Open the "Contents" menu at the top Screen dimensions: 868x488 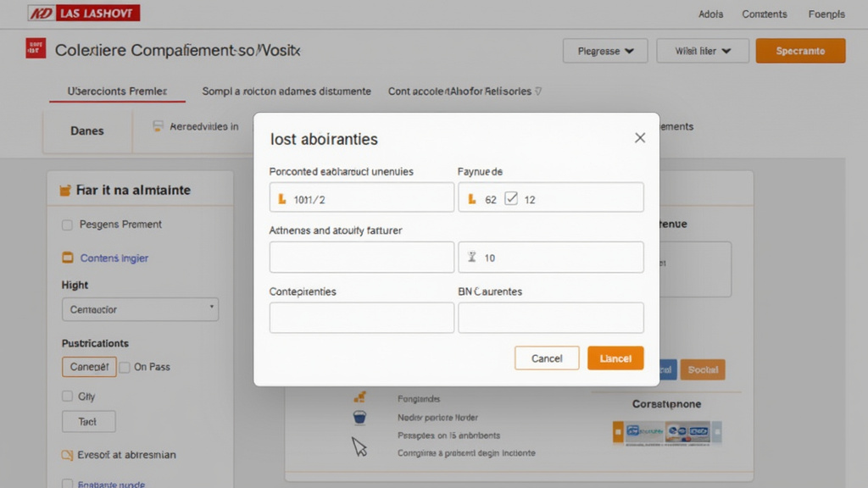tap(765, 14)
